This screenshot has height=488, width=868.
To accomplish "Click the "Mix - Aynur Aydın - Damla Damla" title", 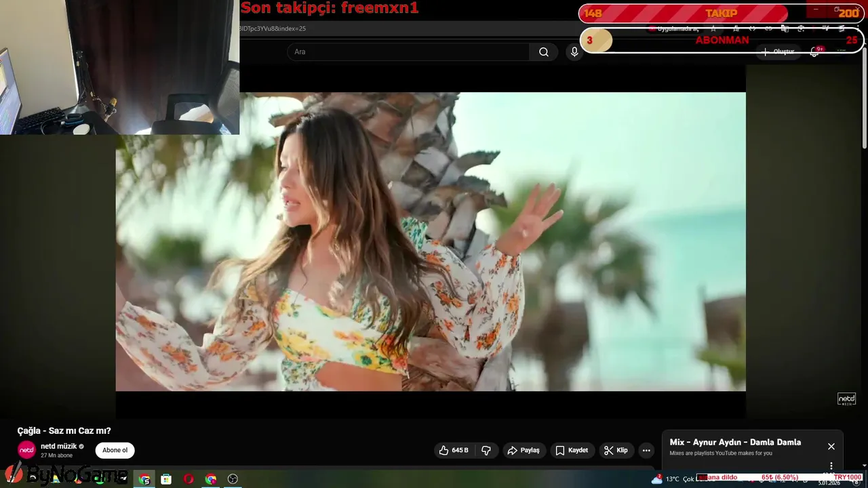I will pyautogui.click(x=735, y=442).
